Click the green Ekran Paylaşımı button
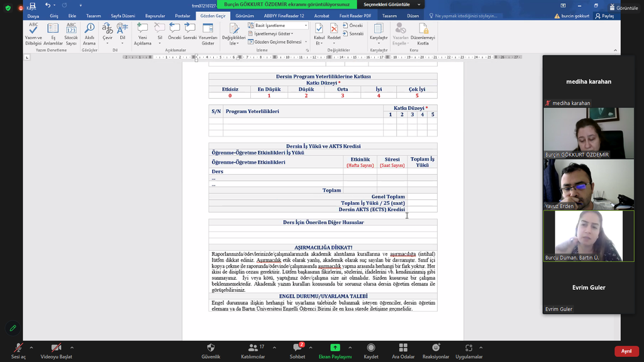 (335, 348)
